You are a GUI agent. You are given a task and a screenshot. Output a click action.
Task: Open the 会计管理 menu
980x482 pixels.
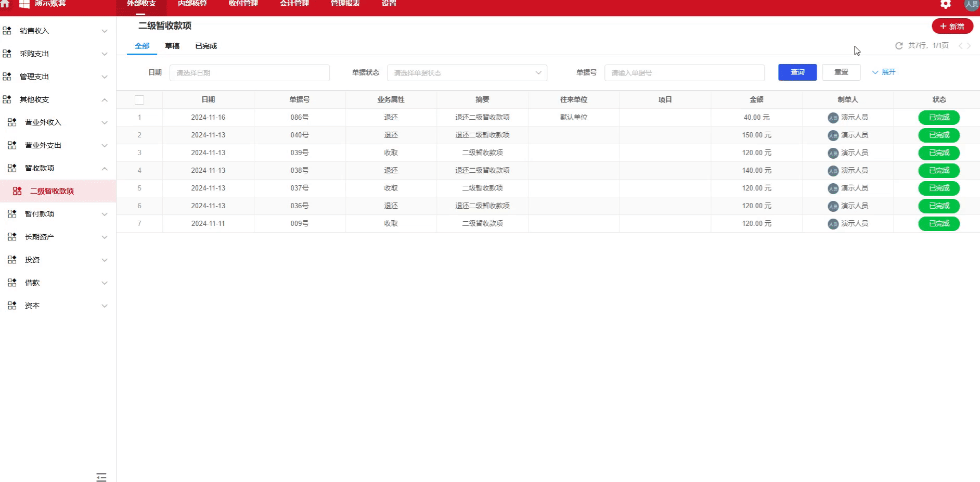pos(293,4)
